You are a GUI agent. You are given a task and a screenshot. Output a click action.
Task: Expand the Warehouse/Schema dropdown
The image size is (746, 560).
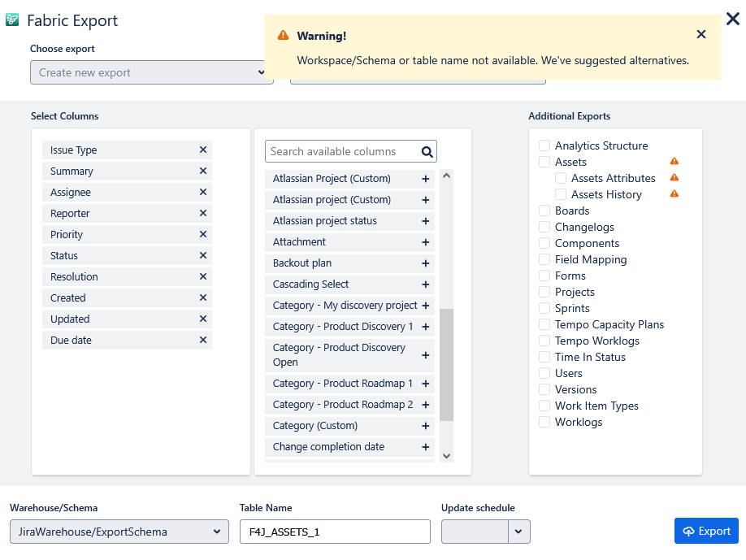tap(119, 532)
